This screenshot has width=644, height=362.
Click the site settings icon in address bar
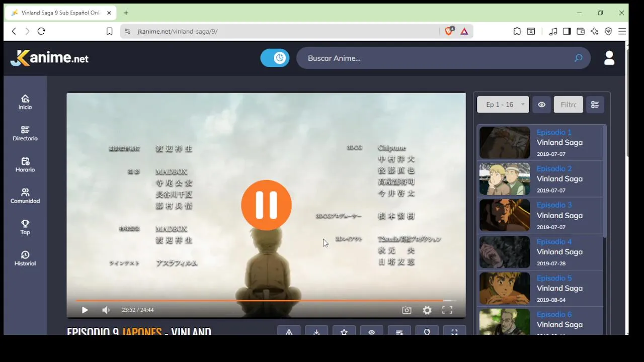pyautogui.click(x=127, y=31)
